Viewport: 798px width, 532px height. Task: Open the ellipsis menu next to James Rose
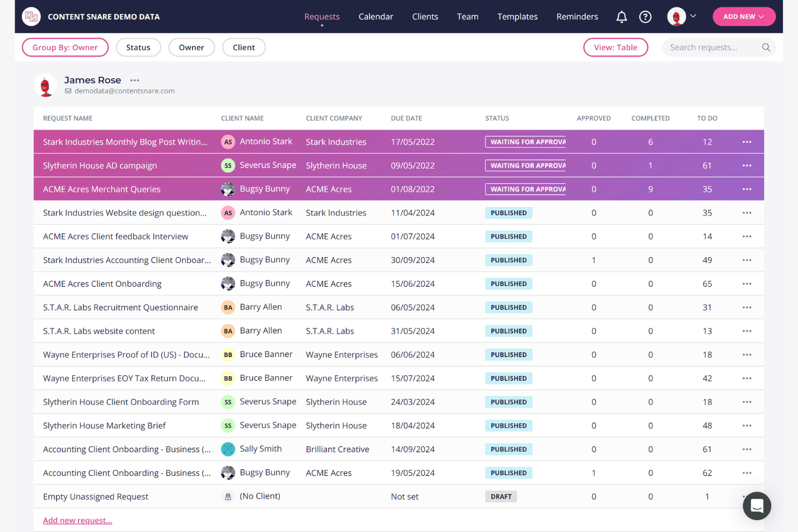point(134,80)
